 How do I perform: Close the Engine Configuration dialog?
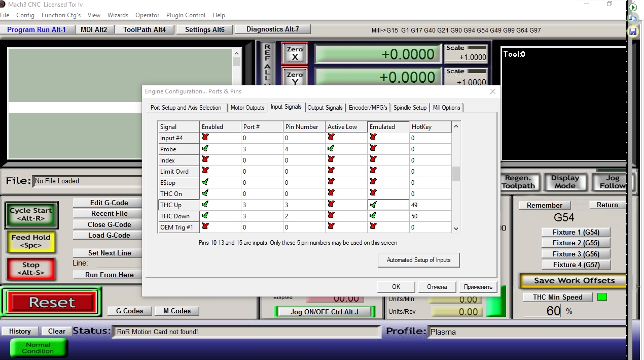point(492,91)
